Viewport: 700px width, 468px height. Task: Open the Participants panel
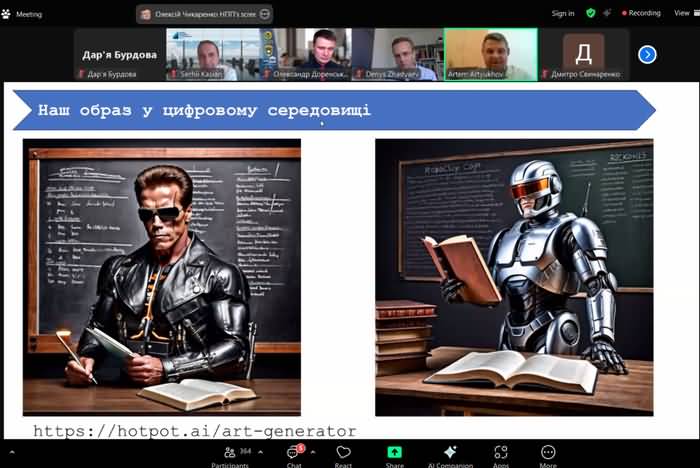230,454
